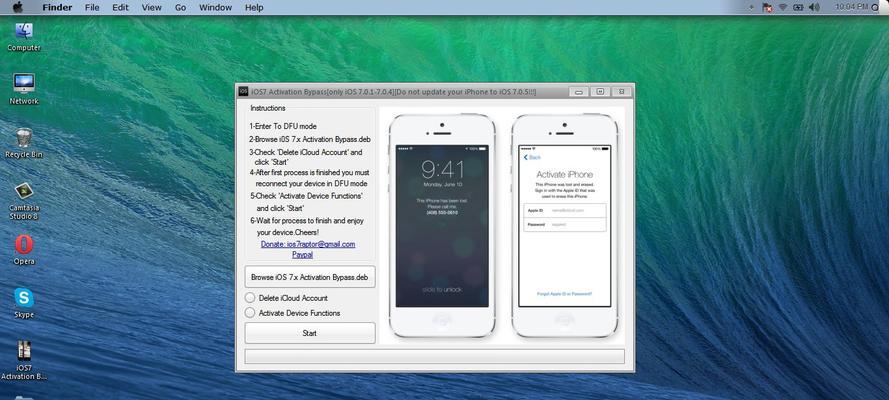Click the empty progress bar at window bottom
Screen dimensions: 889x400
(435, 356)
